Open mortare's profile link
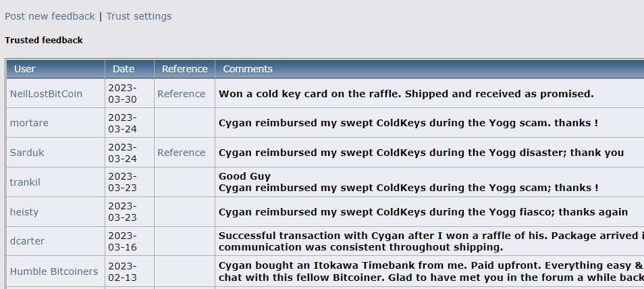Screen dimensions: 644x289 (x=29, y=123)
